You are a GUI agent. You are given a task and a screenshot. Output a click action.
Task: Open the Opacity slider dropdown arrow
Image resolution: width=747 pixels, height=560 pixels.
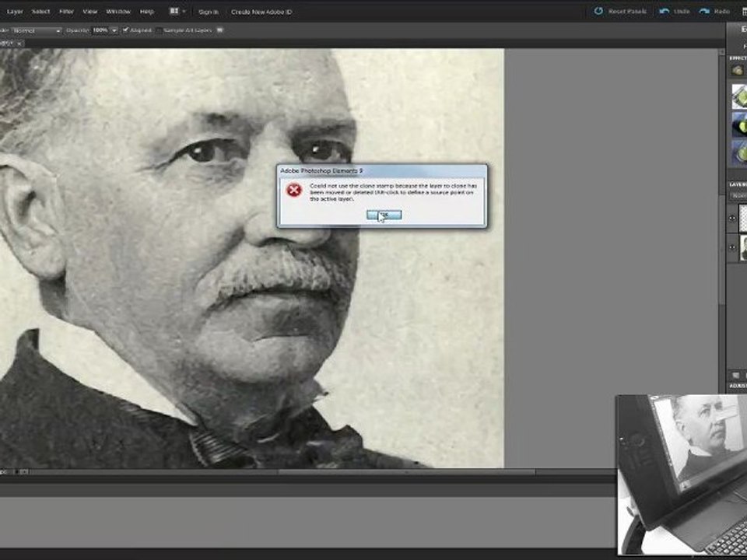pos(114,30)
